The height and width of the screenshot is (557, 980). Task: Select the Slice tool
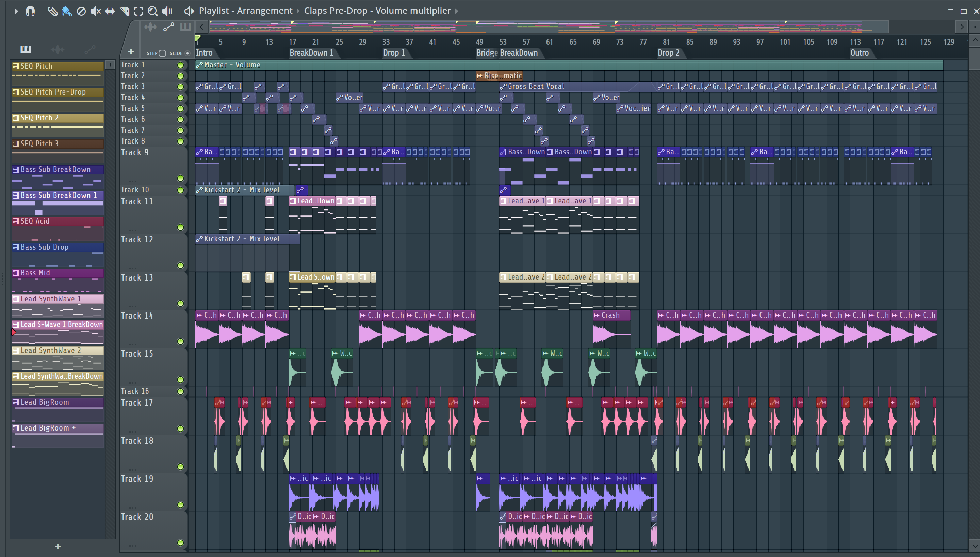point(125,11)
